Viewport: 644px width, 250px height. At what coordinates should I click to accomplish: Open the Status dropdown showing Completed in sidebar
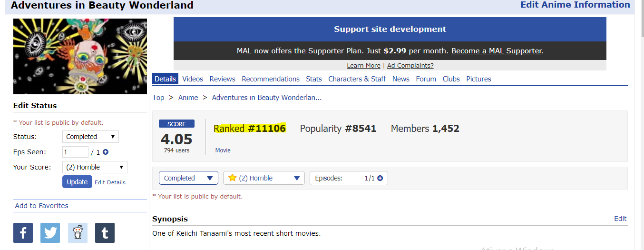click(x=90, y=137)
